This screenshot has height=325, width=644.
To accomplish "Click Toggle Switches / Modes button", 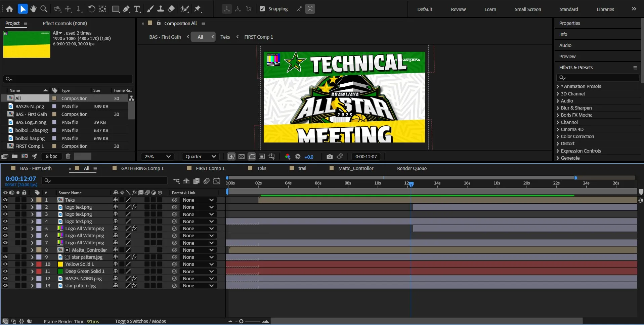I will [140, 321].
